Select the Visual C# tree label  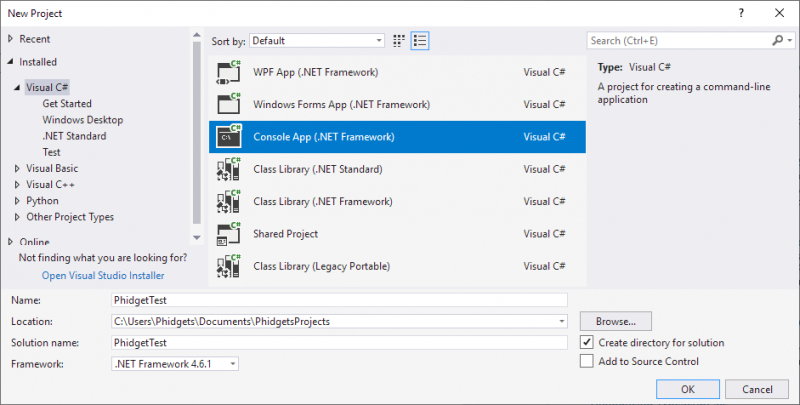point(47,87)
